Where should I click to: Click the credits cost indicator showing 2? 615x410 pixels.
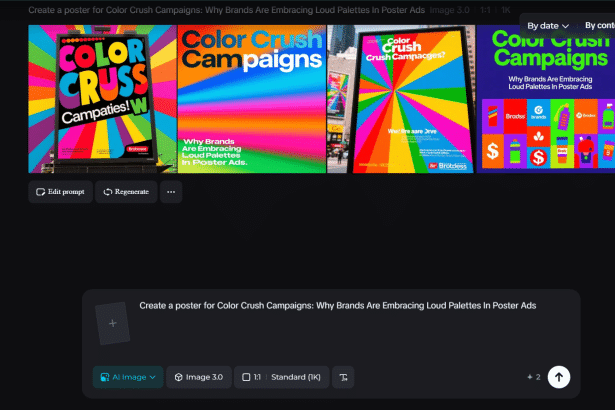pyautogui.click(x=534, y=377)
